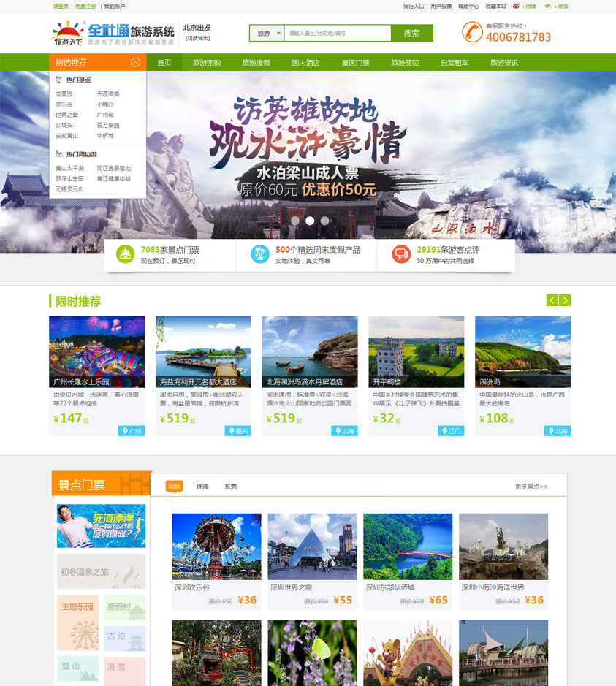616x686 pixels.
Task: Click the Weibo icon in top bar
Action: 516,6
